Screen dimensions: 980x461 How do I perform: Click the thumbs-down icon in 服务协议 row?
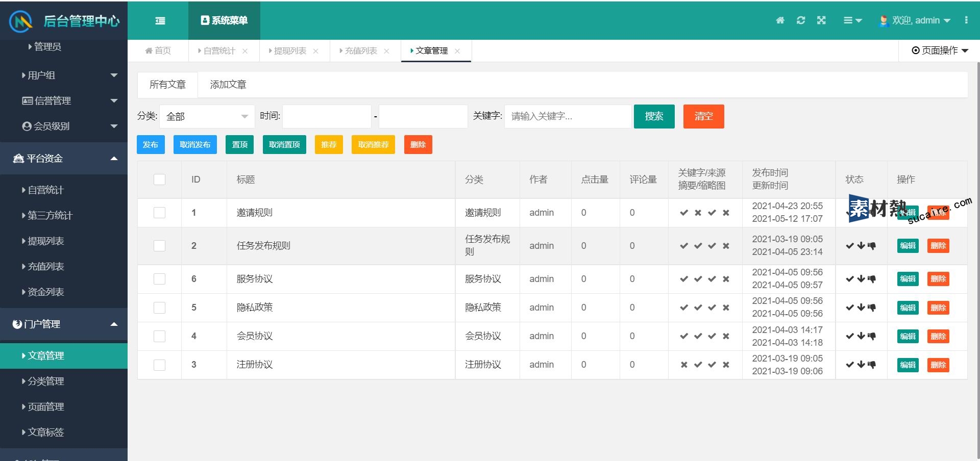point(872,279)
